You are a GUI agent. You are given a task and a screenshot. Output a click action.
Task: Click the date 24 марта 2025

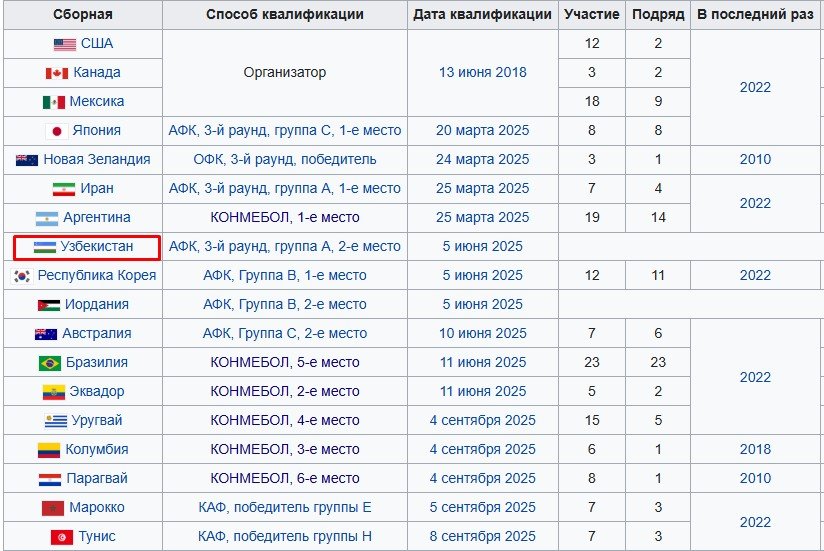click(482, 159)
